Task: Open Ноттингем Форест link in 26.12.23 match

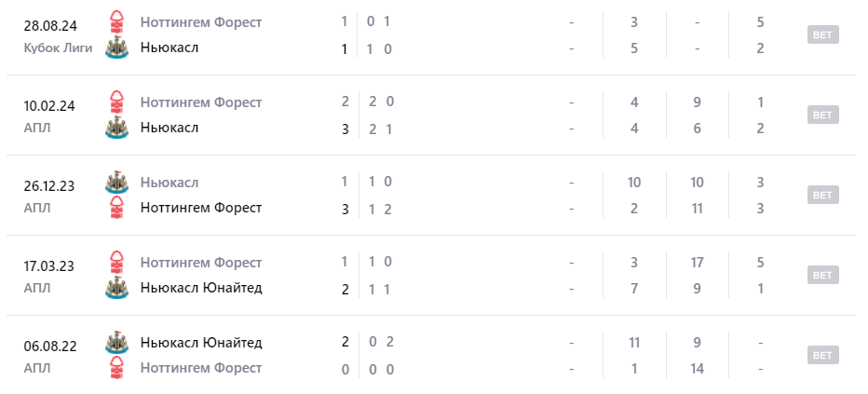Action: tap(201, 208)
